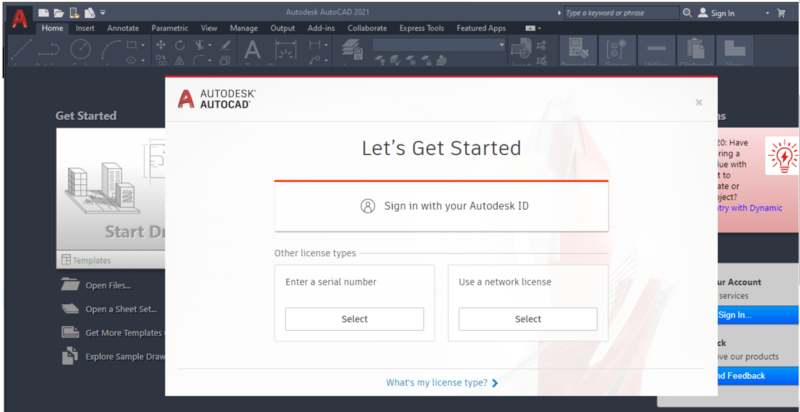Open the Leader tool dropdown arrow
This screenshot has width=800, height=412.
326,60
